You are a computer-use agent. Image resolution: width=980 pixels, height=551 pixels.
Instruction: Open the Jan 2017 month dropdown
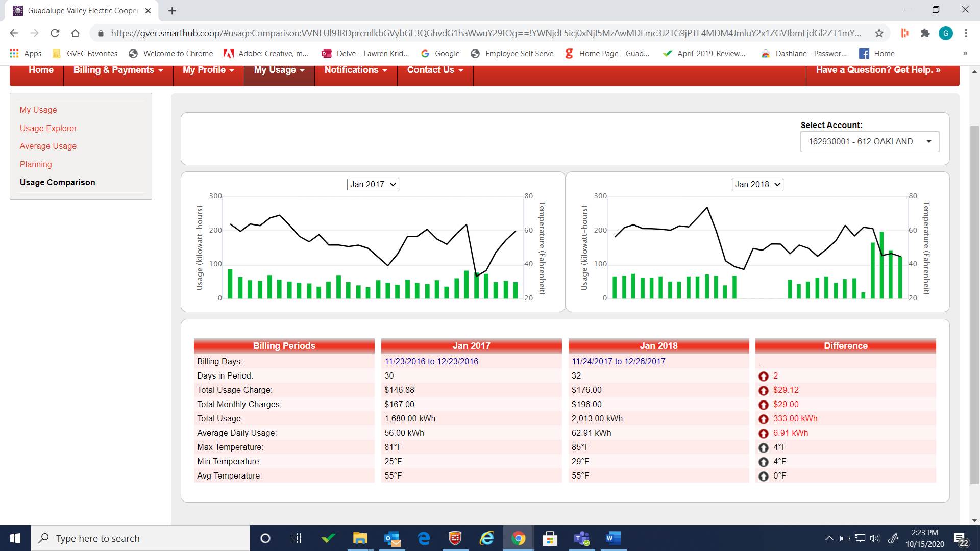[373, 184]
